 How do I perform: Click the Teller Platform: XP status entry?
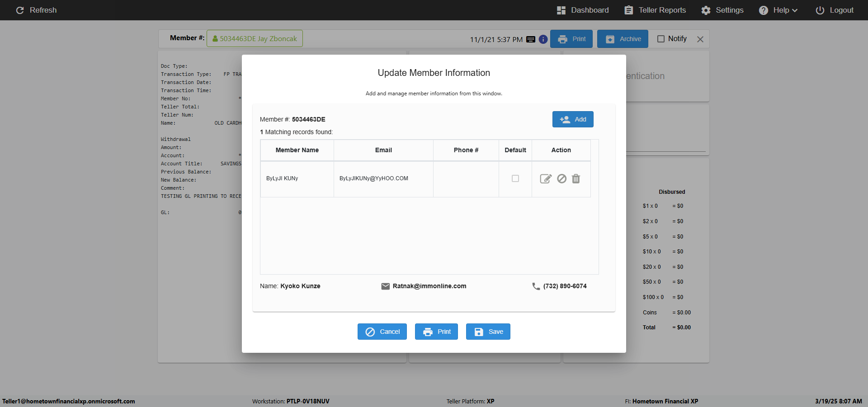[470, 401]
